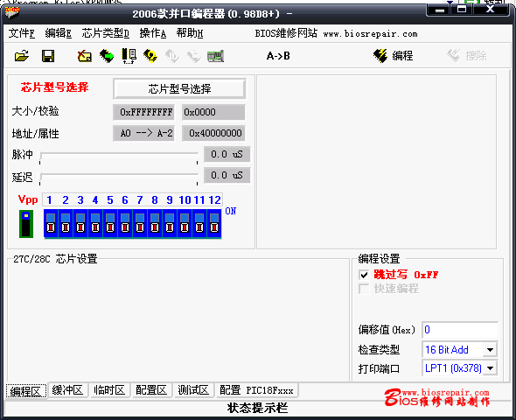Switch to the 配置区 tab
Viewport: 516px width, 420px height.
[151, 390]
